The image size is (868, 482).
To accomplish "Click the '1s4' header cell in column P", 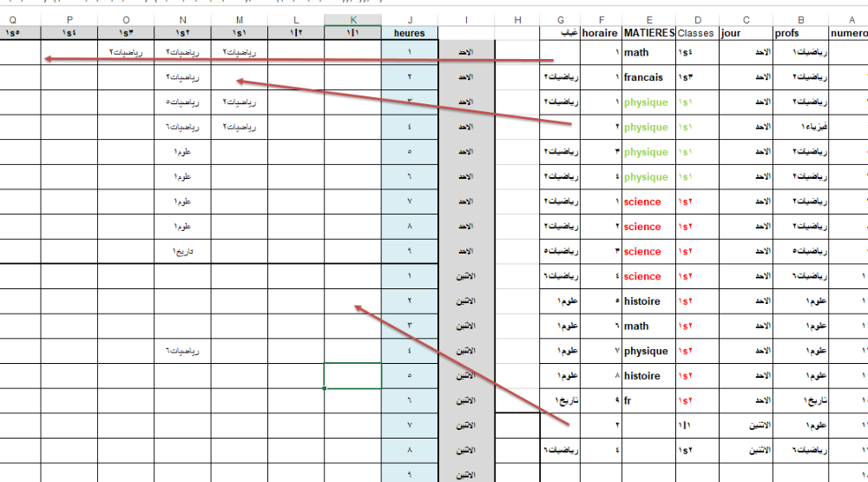I will [x=69, y=33].
